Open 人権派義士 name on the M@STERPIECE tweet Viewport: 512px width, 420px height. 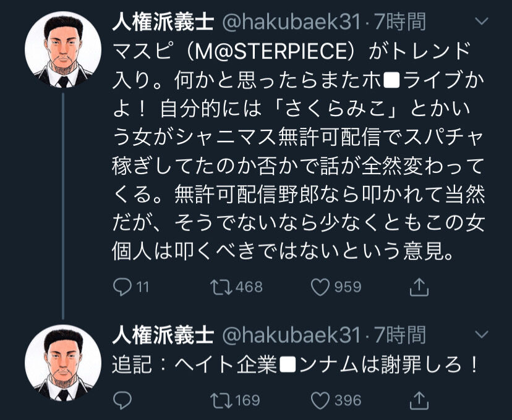click(x=163, y=23)
